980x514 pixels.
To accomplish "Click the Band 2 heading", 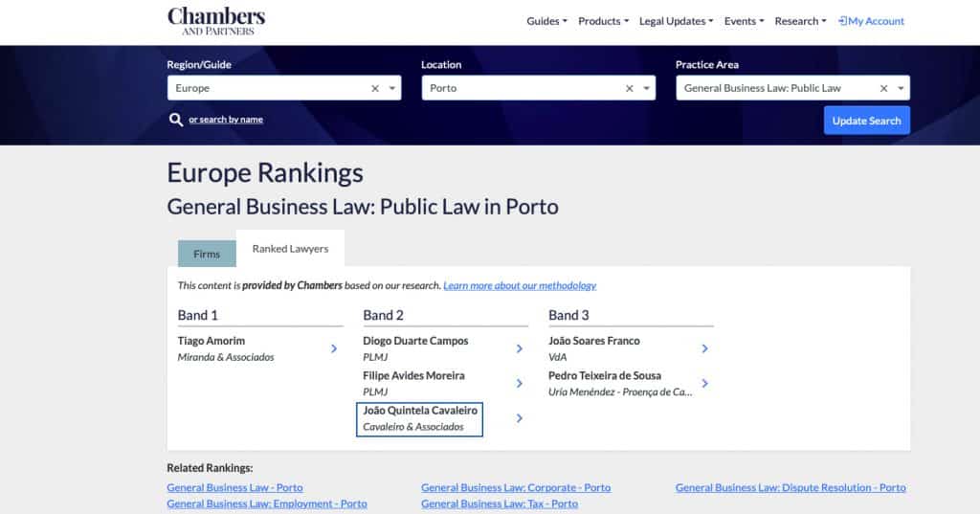I will [383, 315].
